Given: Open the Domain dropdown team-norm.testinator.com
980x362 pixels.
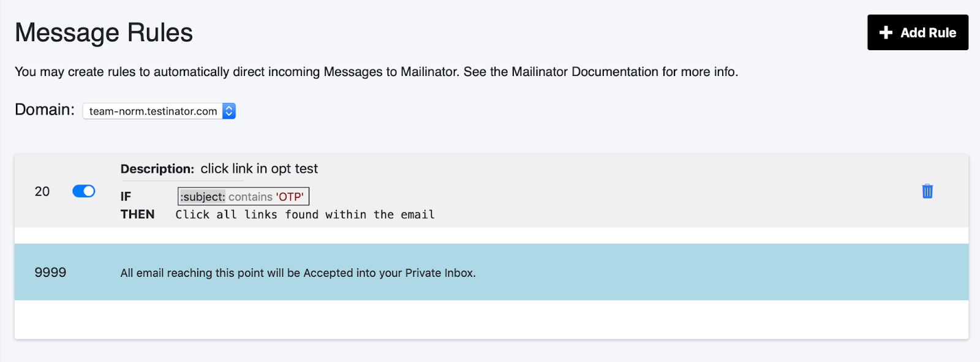Looking at the screenshot, I should pos(153,111).
